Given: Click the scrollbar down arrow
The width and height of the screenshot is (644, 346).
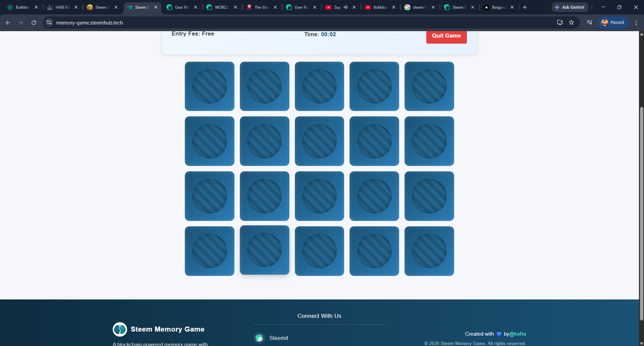Looking at the screenshot, I should 641,343.
